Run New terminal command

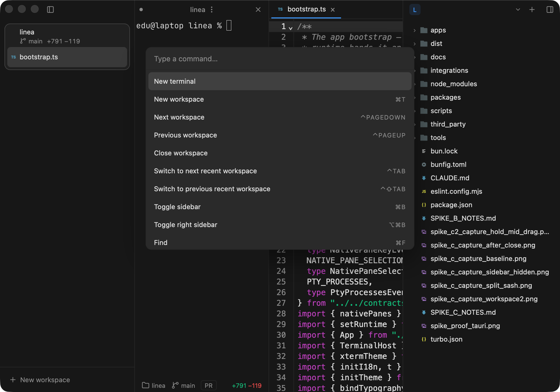[280, 81]
